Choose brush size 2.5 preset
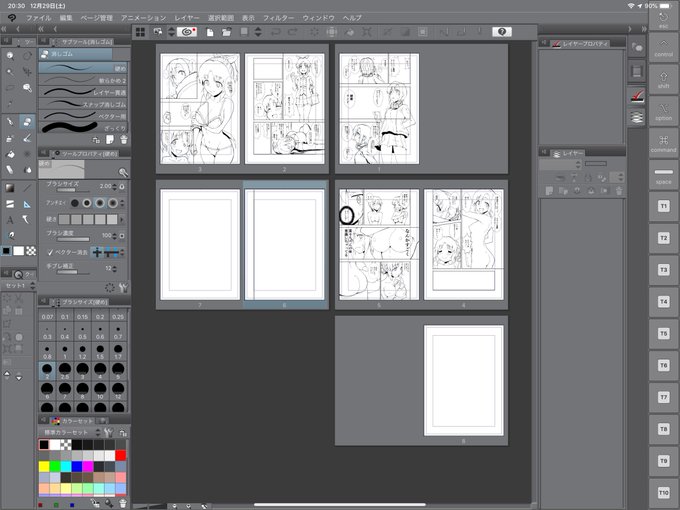This screenshot has height=510, width=680. click(65, 371)
